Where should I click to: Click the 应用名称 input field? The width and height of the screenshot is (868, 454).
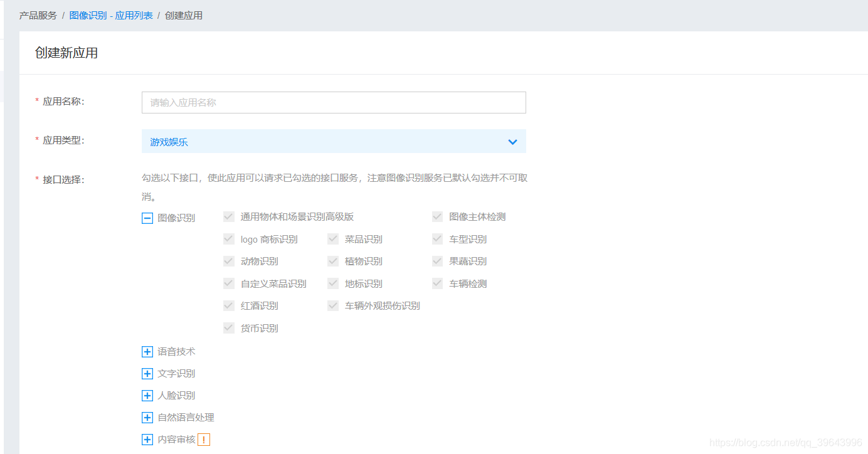334,103
